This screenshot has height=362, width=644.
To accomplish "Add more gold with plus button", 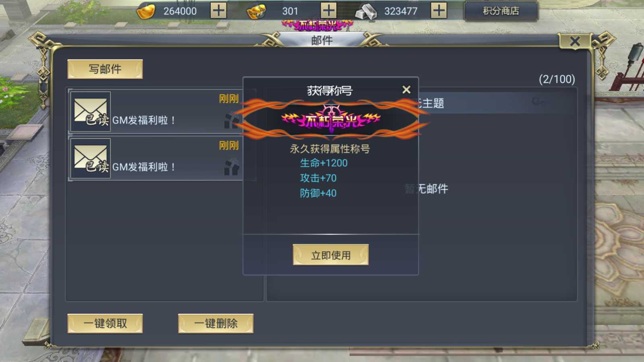I will point(219,10).
